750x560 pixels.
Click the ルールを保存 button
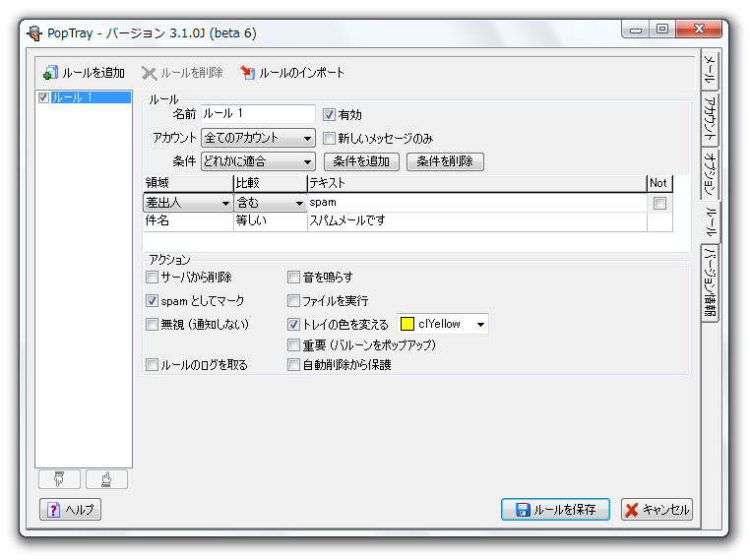click(555, 509)
